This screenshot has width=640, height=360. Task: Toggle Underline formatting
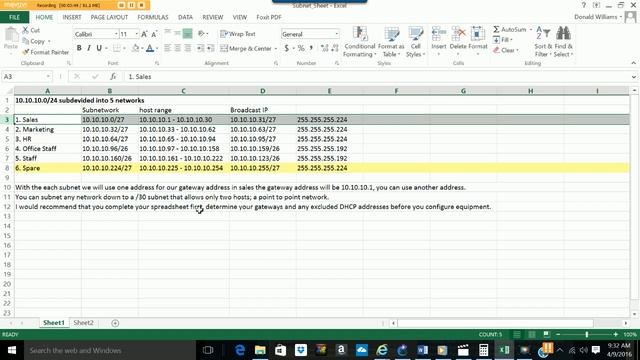(x=99, y=48)
